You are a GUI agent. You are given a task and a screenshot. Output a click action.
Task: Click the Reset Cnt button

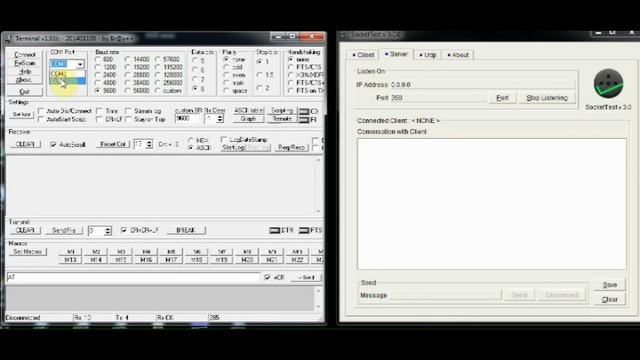point(113,144)
